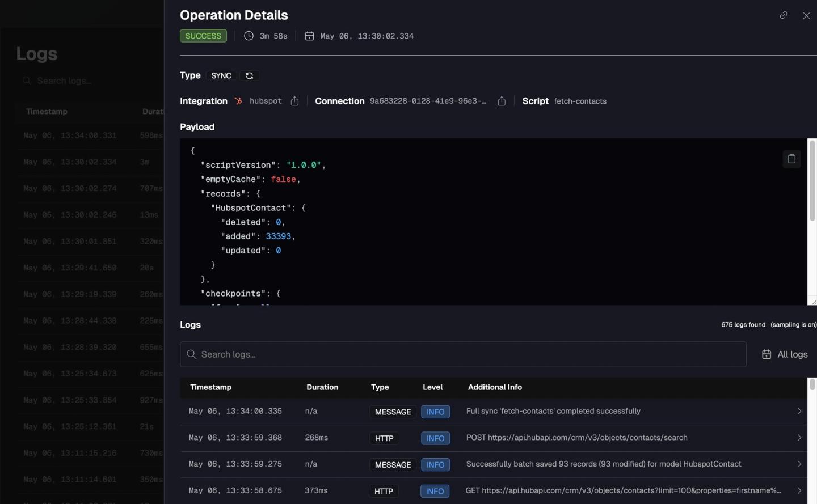Click the calendar icon next to All logs
Screen dimensions: 817x504
coord(767,354)
